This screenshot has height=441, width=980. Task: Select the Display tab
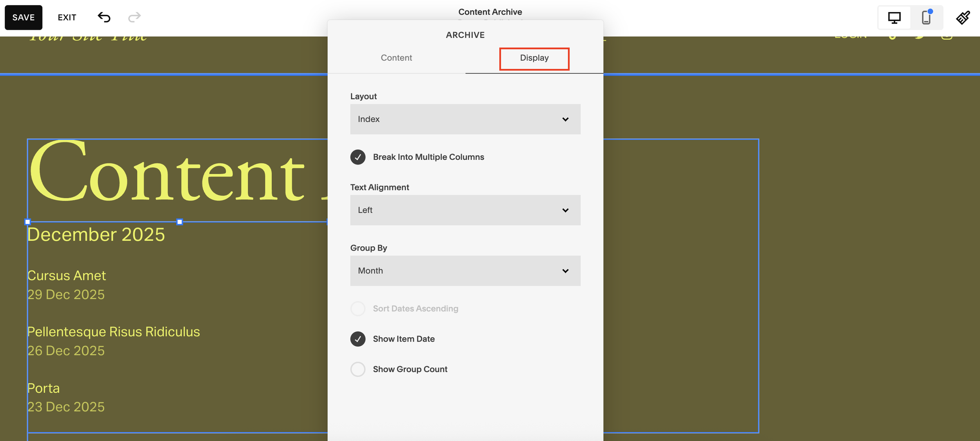[534, 58]
